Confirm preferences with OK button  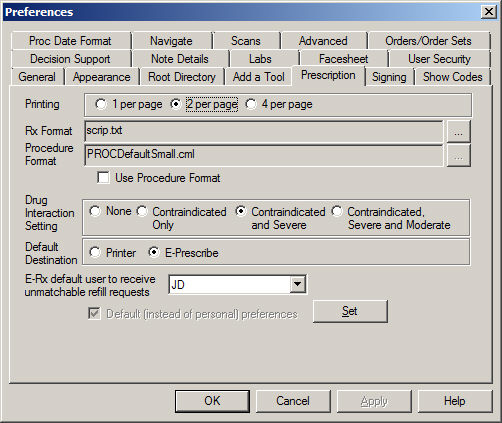[x=212, y=401]
